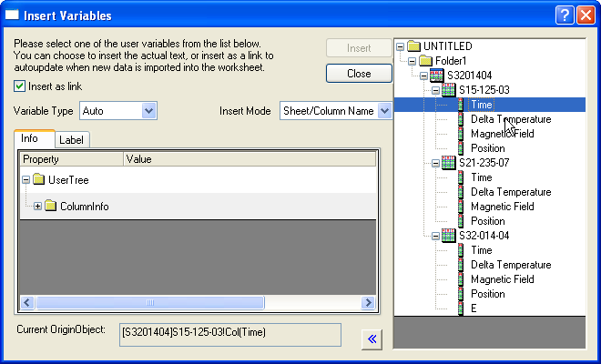Screen dimensions: 601x364
Task: Open the Insert Mode dropdown
Action: coord(383,111)
